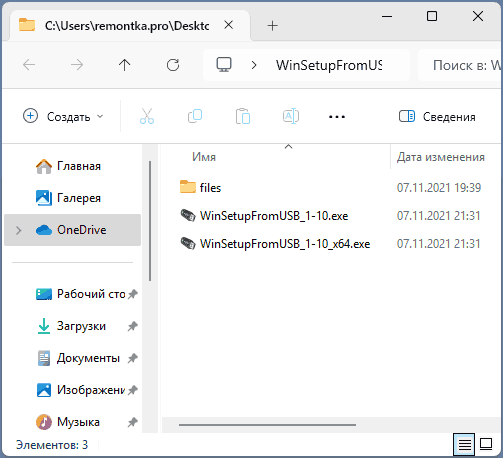Open the Создать dropdown menu
Image resolution: width=503 pixels, height=458 pixels.
point(63,116)
